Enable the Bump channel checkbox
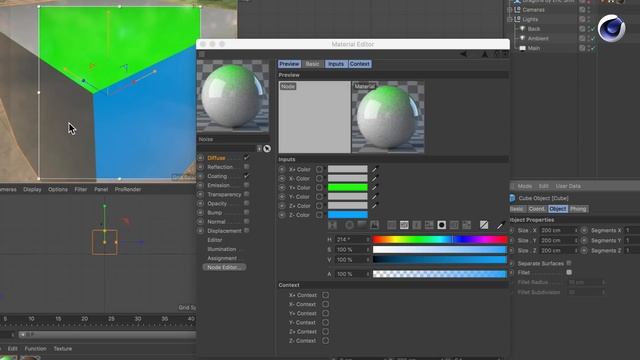The height and width of the screenshot is (360, 640). (x=246, y=212)
